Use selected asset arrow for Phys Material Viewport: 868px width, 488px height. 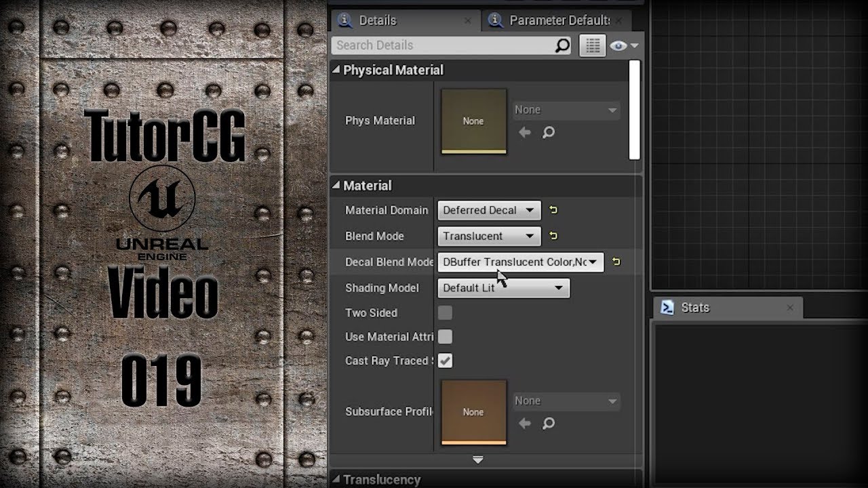524,133
